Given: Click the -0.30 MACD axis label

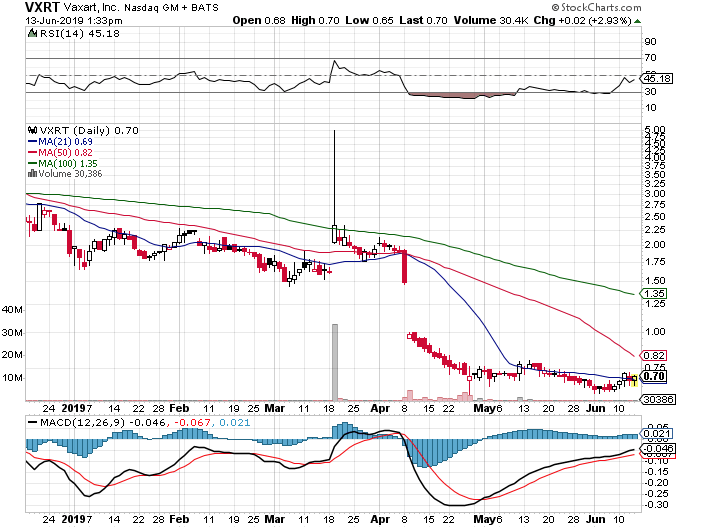Looking at the screenshot, I should click(656, 505).
